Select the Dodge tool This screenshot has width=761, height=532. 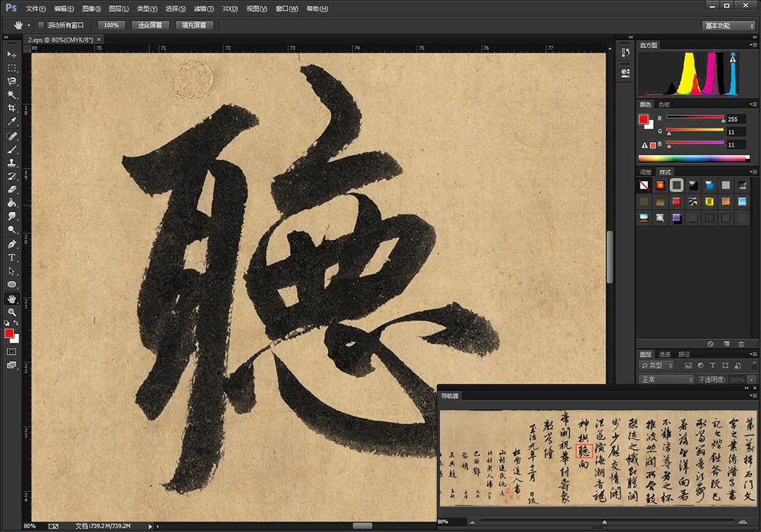coord(12,230)
